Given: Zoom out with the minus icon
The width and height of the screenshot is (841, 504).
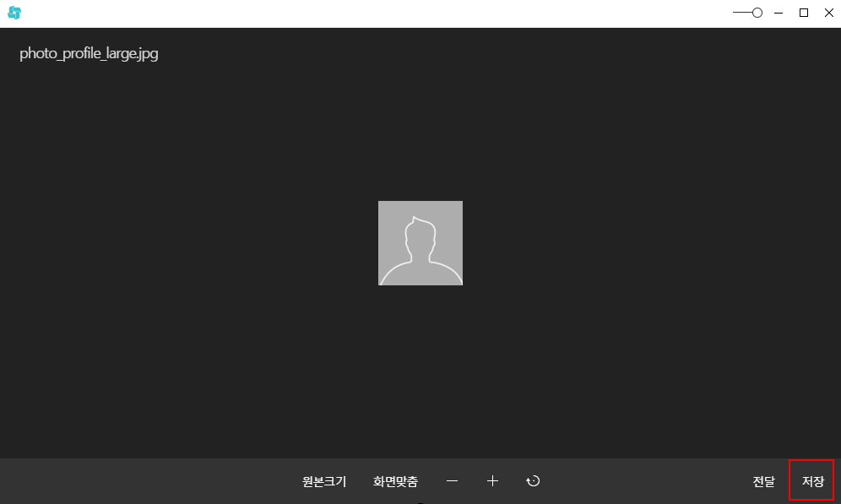Looking at the screenshot, I should click(453, 481).
